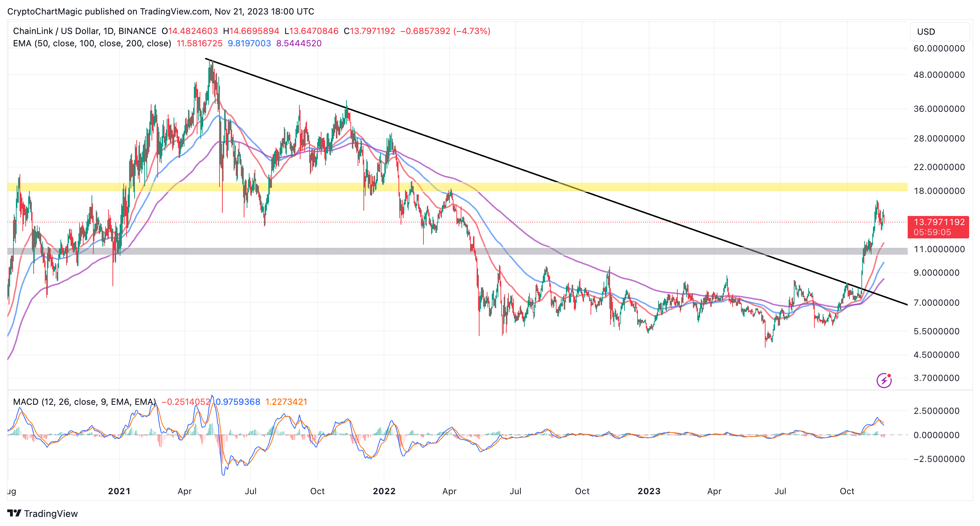980x526 pixels.
Task: Click the 2021 label on time axis
Action: (x=119, y=491)
